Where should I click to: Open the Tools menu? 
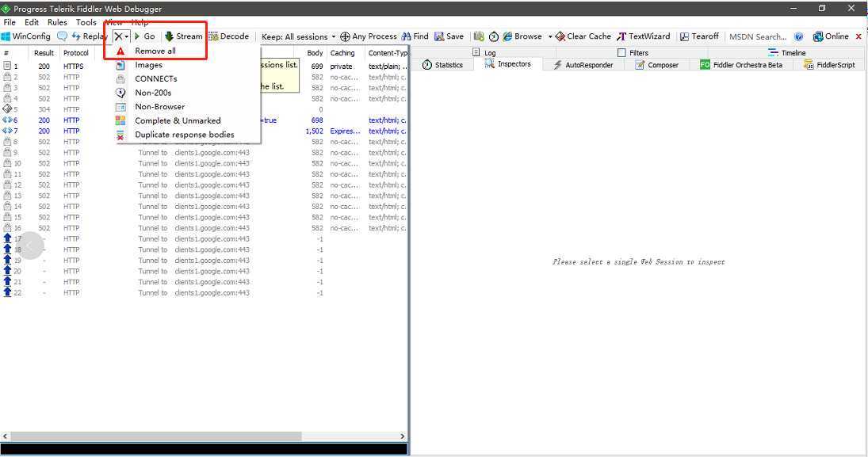pyautogui.click(x=86, y=22)
